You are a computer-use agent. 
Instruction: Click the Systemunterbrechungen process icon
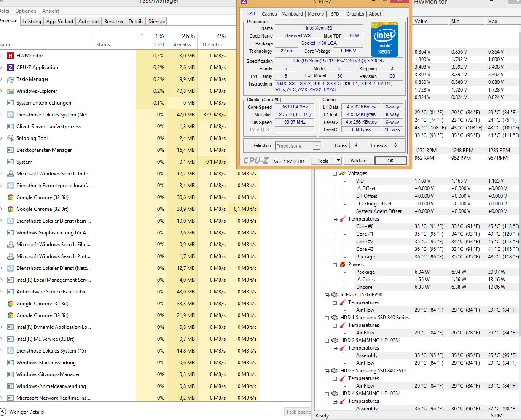pos(11,103)
